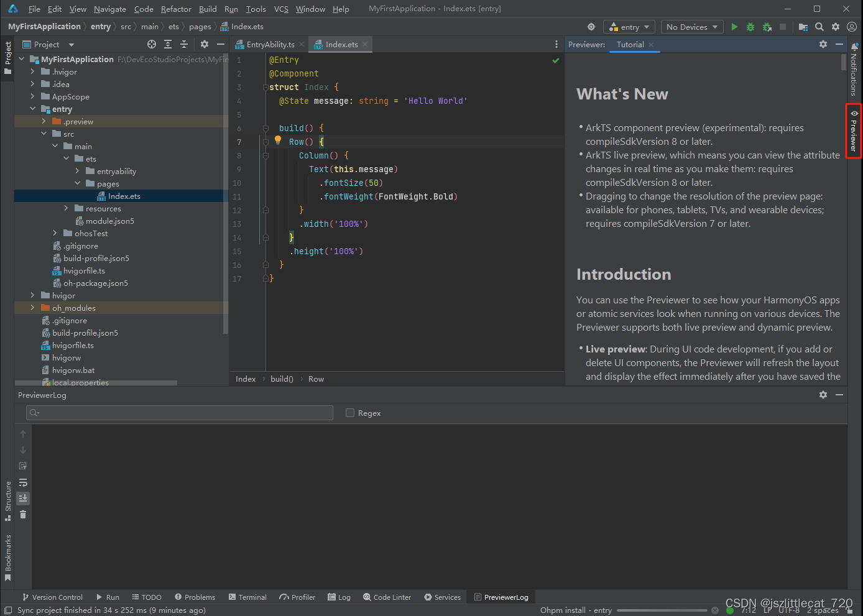This screenshot has height=616, width=863.
Task: Expand the resources folder
Action: [x=67, y=208]
